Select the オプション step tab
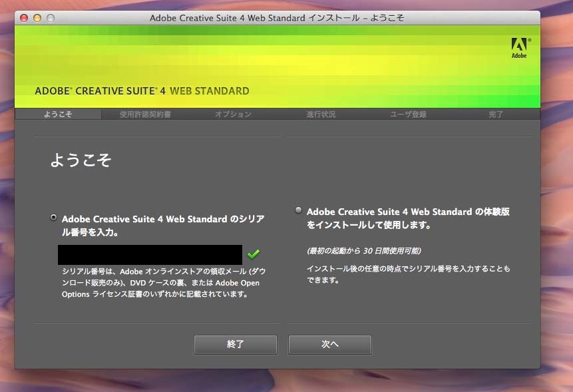Screen dimensions: 573x392 233,114
